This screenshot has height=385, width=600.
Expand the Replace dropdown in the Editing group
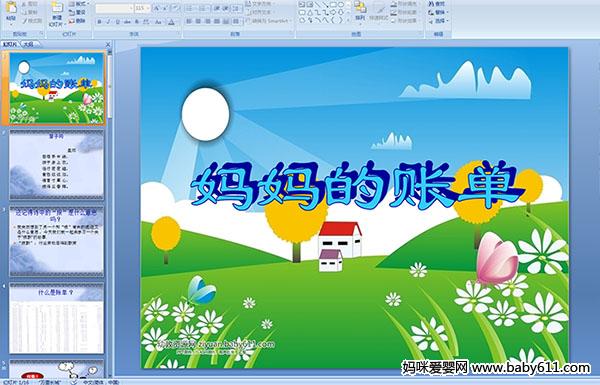tap(447, 12)
